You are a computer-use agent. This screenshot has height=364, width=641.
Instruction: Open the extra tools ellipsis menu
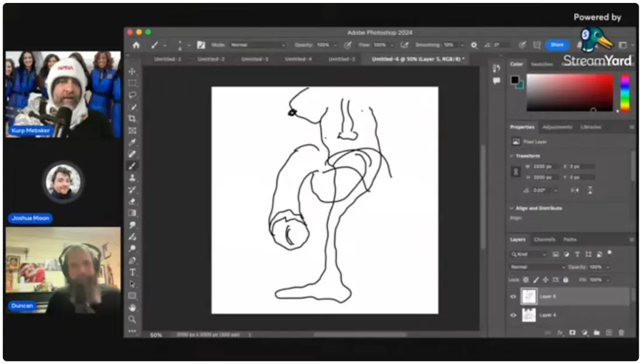pyautogui.click(x=132, y=331)
